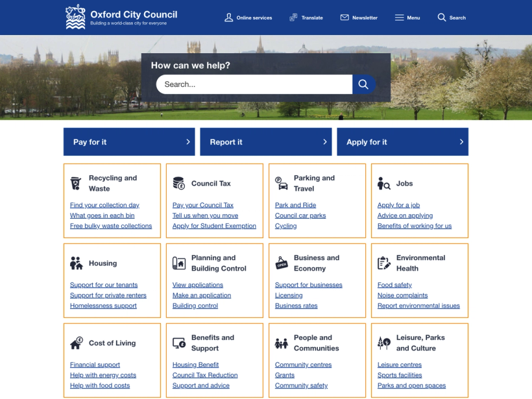Submit search with blue magnifier button
The height and width of the screenshot is (399, 532).
tap(363, 84)
